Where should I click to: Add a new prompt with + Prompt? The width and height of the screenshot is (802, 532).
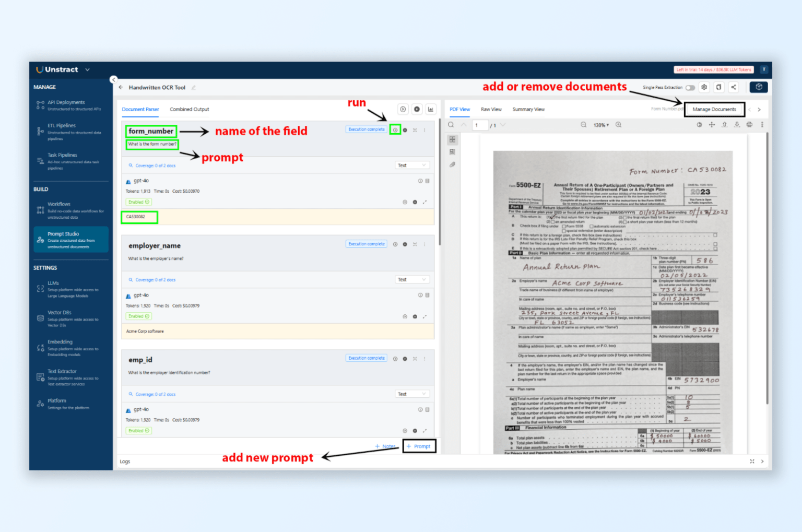click(419, 446)
